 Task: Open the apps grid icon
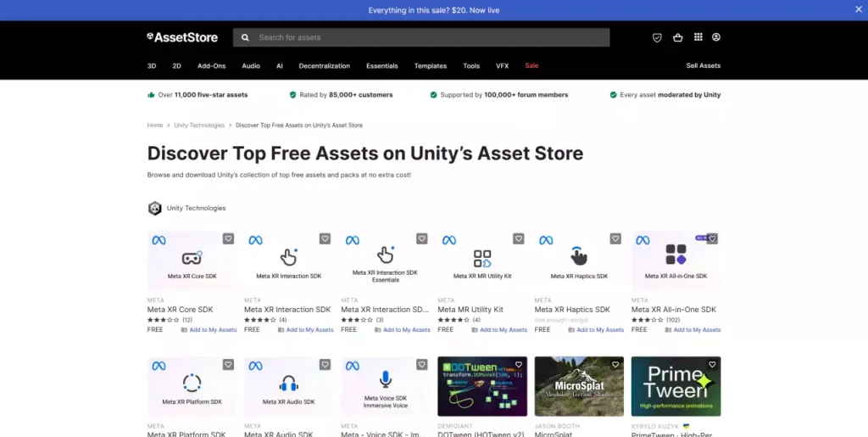point(698,37)
